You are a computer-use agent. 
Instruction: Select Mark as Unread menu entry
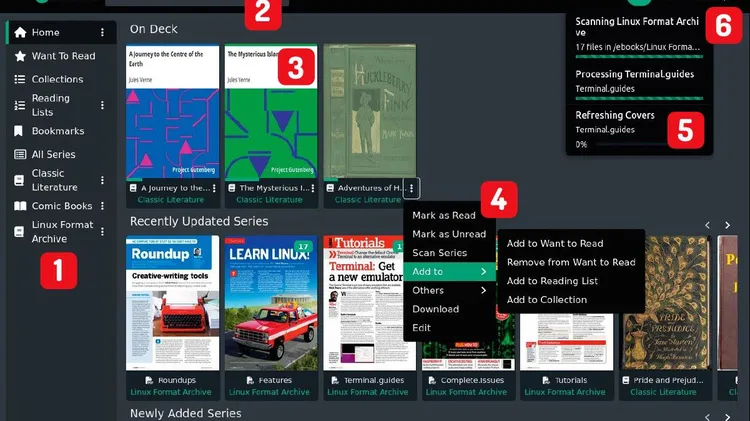[449, 234]
